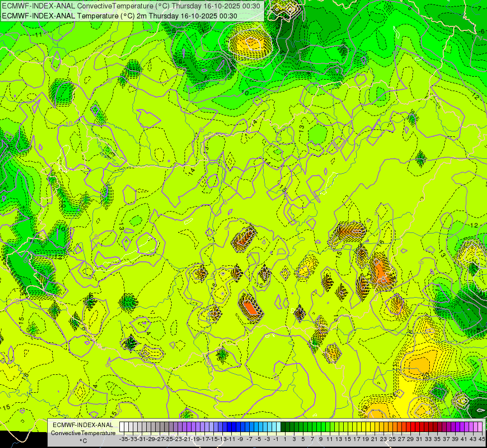This screenshot has width=487, height=448.
Task: Click the legend tick label 7
Action: pos(312,439)
